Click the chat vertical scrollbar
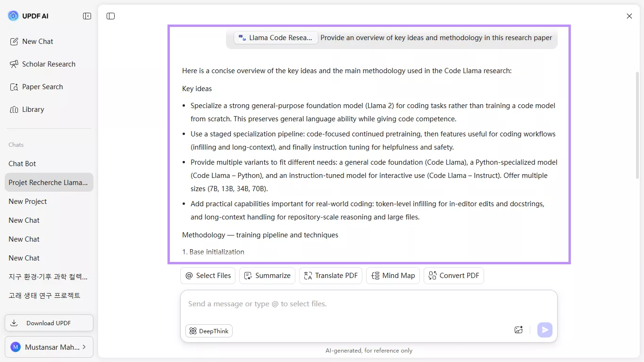 coord(637,126)
